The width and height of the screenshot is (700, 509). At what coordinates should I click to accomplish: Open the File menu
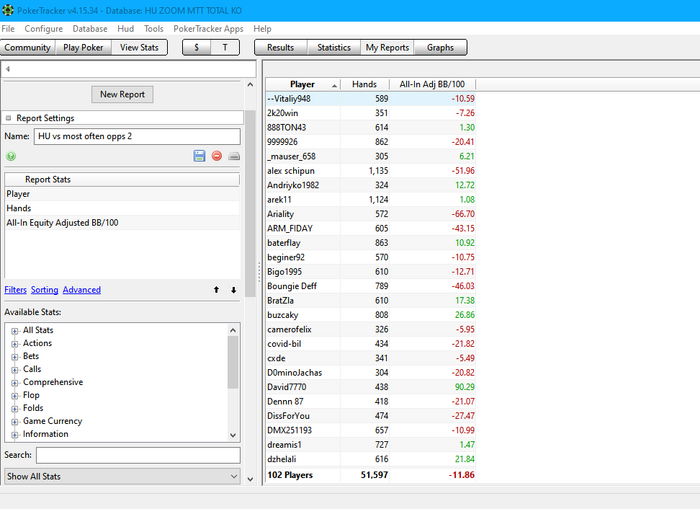point(8,29)
